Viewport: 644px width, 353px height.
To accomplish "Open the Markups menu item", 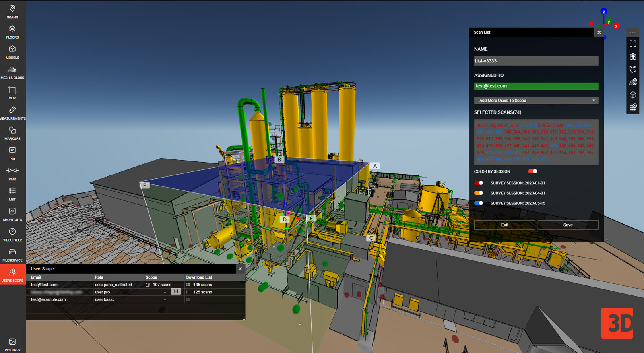I will point(12,133).
